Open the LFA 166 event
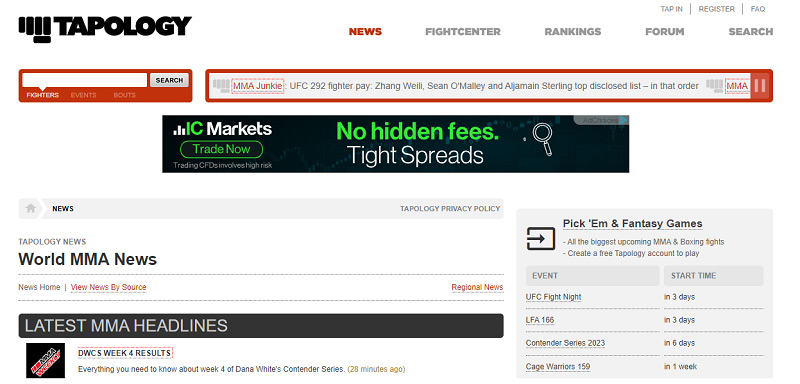Image resolution: width=800 pixels, height=384 pixels. pos(540,320)
